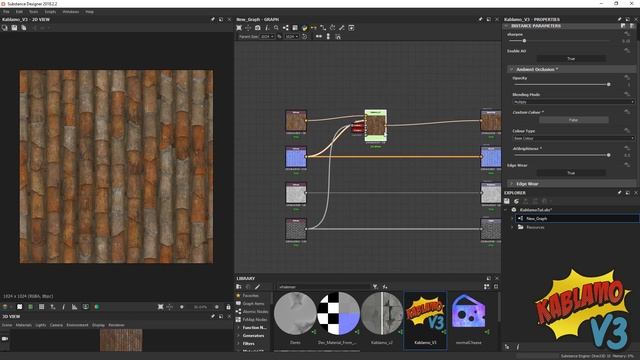
Task: Open the Help menu
Action: tap(89, 12)
